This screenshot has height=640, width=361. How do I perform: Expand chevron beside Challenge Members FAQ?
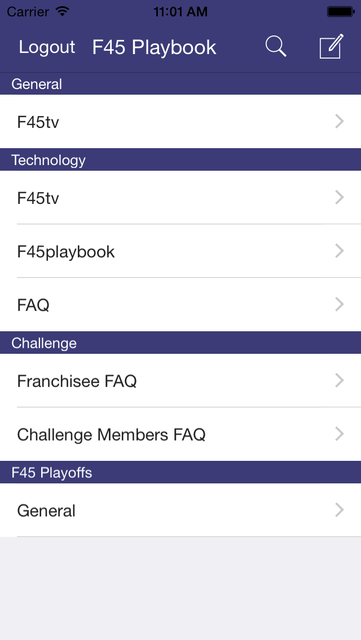(x=339, y=434)
